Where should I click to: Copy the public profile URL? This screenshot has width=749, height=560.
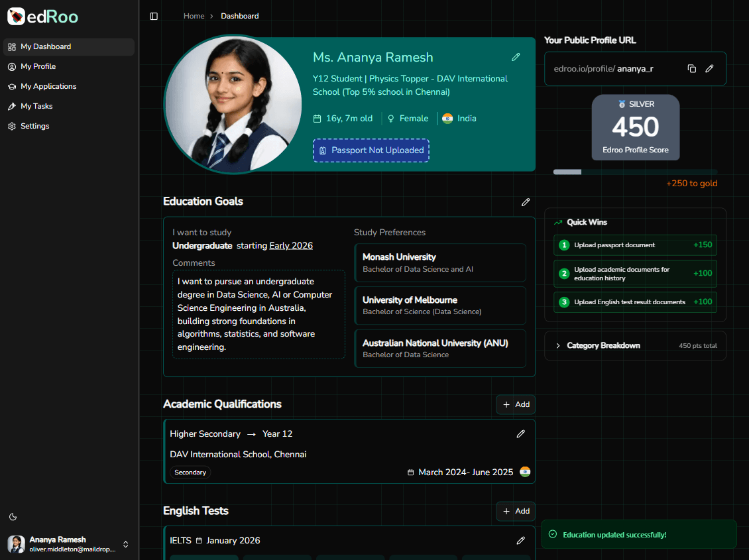[691, 68]
